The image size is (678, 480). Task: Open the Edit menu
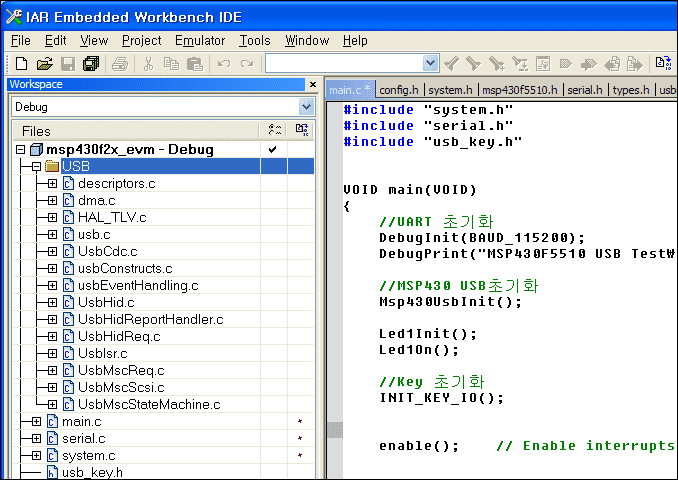pyautogui.click(x=55, y=41)
